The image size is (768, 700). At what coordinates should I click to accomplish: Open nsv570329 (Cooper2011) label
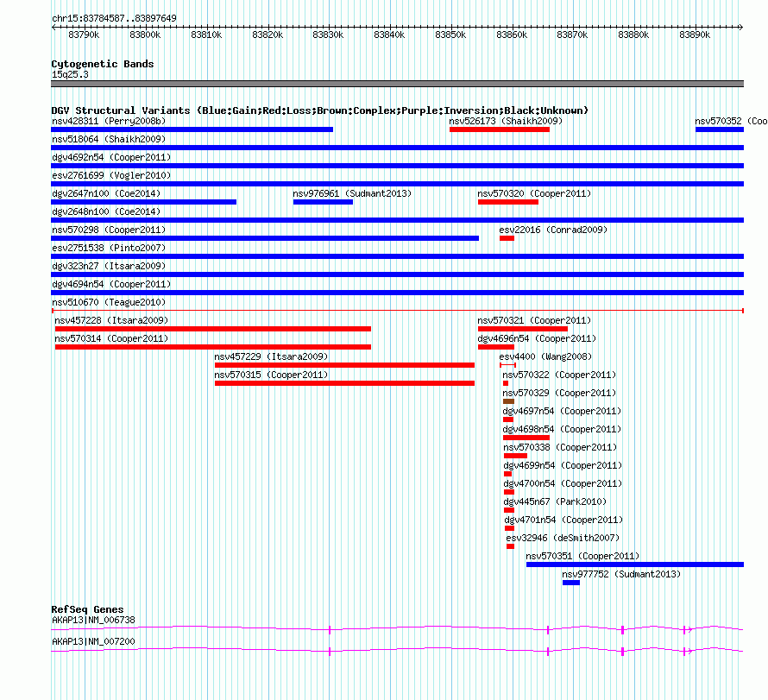[x=559, y=393]
